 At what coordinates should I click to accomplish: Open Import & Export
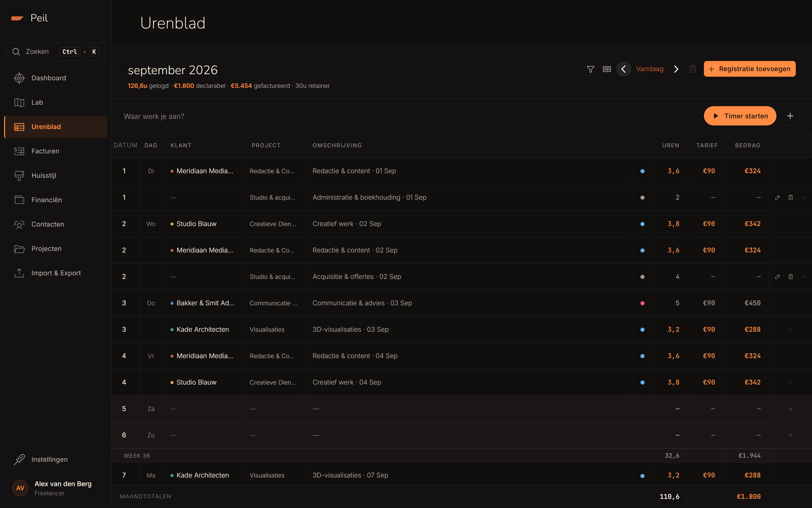[55, 273]
